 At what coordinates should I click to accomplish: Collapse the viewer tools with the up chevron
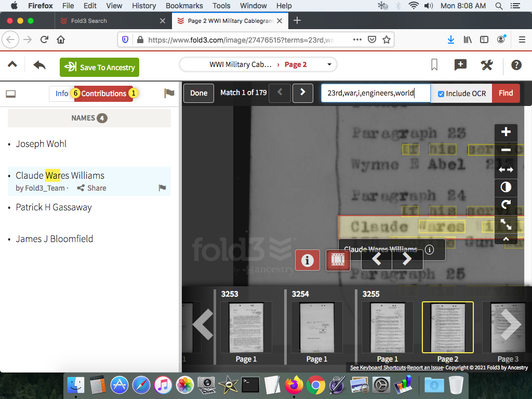[506, 240]
